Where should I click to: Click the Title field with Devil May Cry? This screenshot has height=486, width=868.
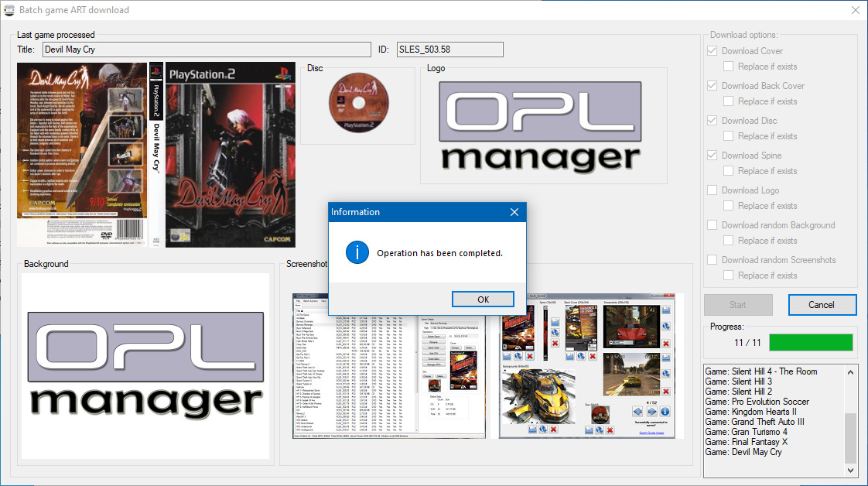coord(207,50)
